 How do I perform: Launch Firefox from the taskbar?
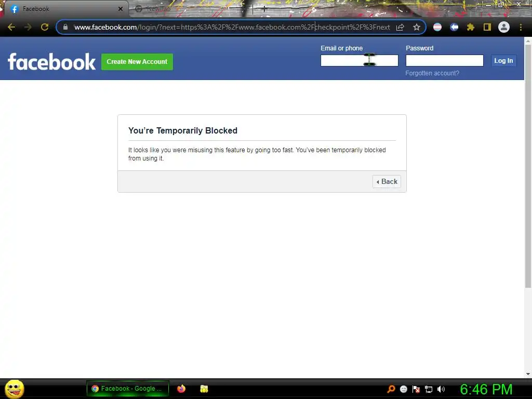point(181,389)
